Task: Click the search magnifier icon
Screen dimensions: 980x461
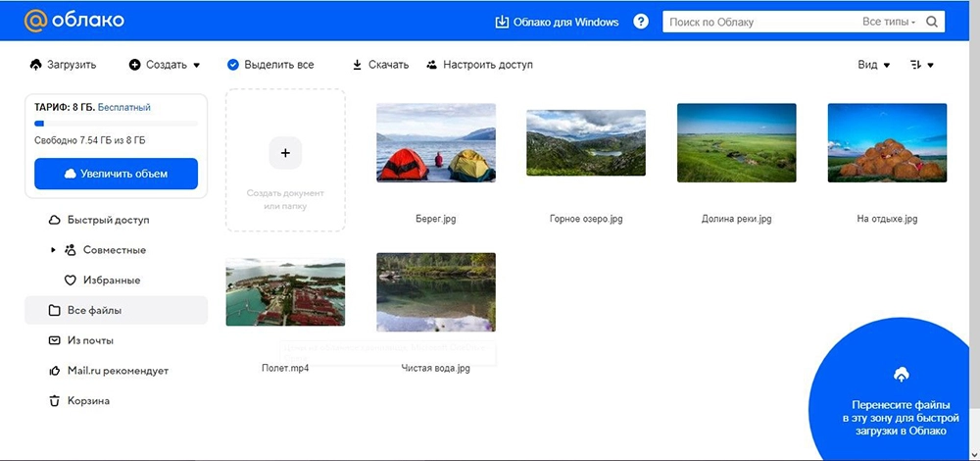Action: tap(931, 22)
